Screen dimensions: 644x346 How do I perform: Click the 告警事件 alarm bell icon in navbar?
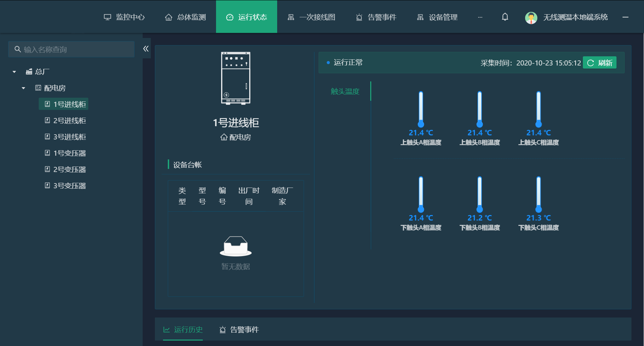coord(359,17)
